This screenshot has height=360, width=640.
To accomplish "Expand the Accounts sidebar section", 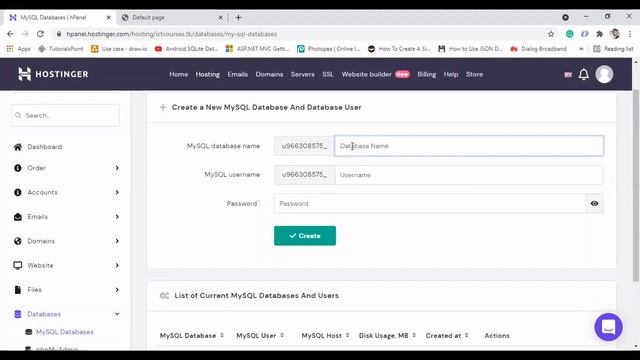I will click(117, 192).
